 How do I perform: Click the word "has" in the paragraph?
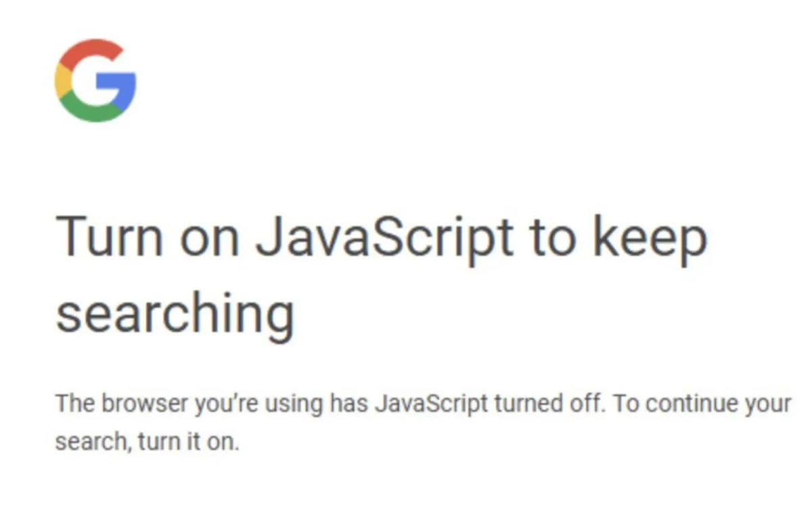(348, 404)
